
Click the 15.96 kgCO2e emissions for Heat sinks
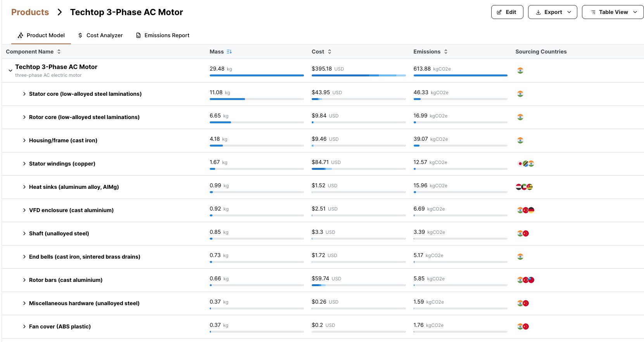[x=430, y=185]
